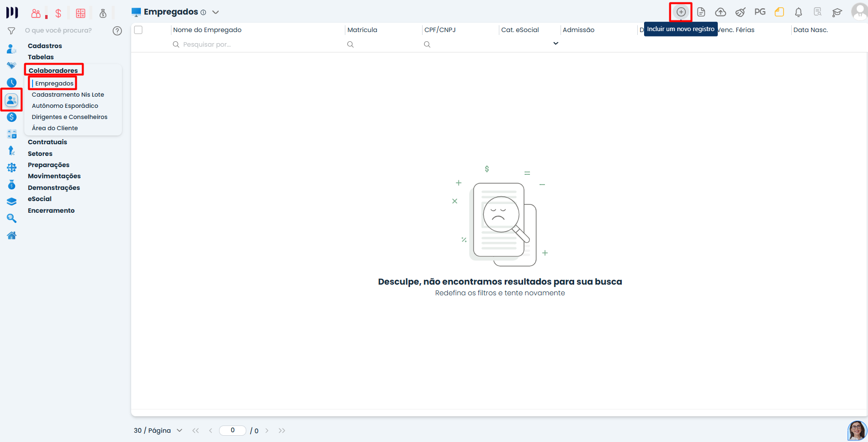
Task: Collapse the Colaboradores menu section
Action: 53,70
